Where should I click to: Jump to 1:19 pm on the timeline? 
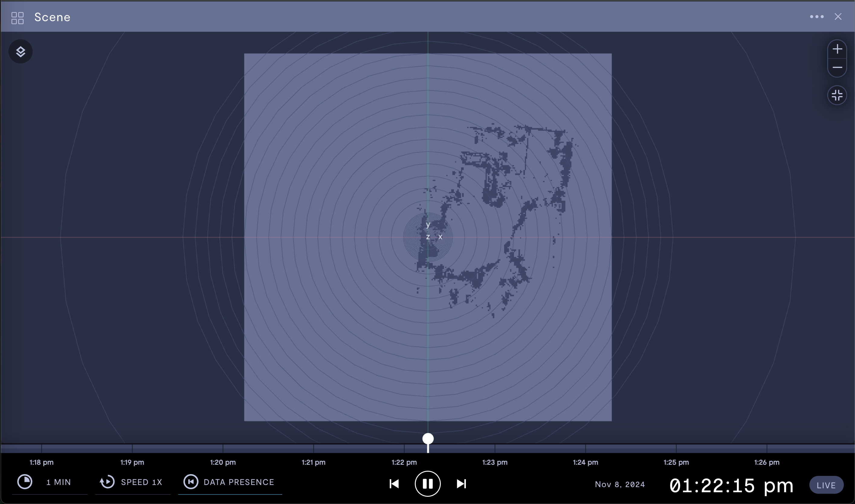click(132, 462)
